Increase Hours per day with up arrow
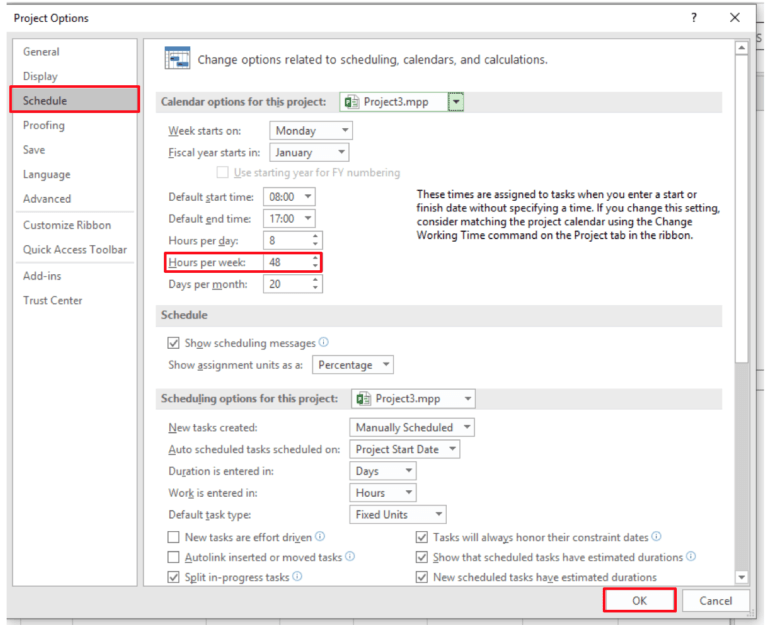This screenshot has width=768, height=625. tap(315, 236)
